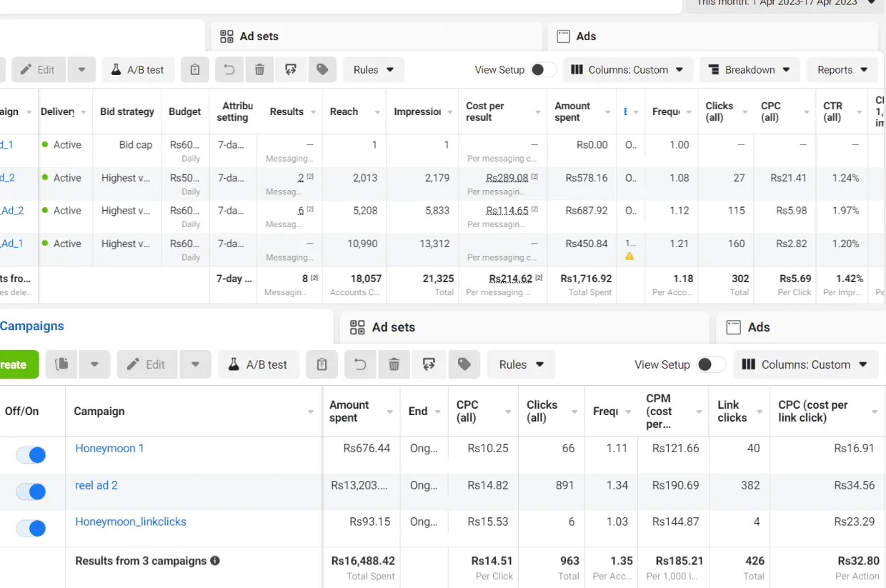Open Campaign column header arrow
Viewport: 886px width, 588px height.
coord(311,412)
